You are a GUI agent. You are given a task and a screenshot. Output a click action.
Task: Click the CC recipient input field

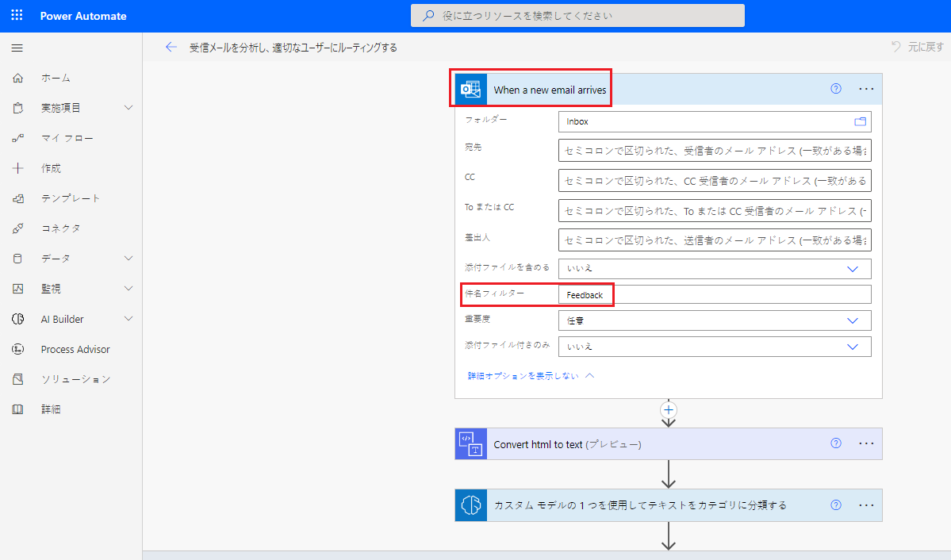[715, 180]
